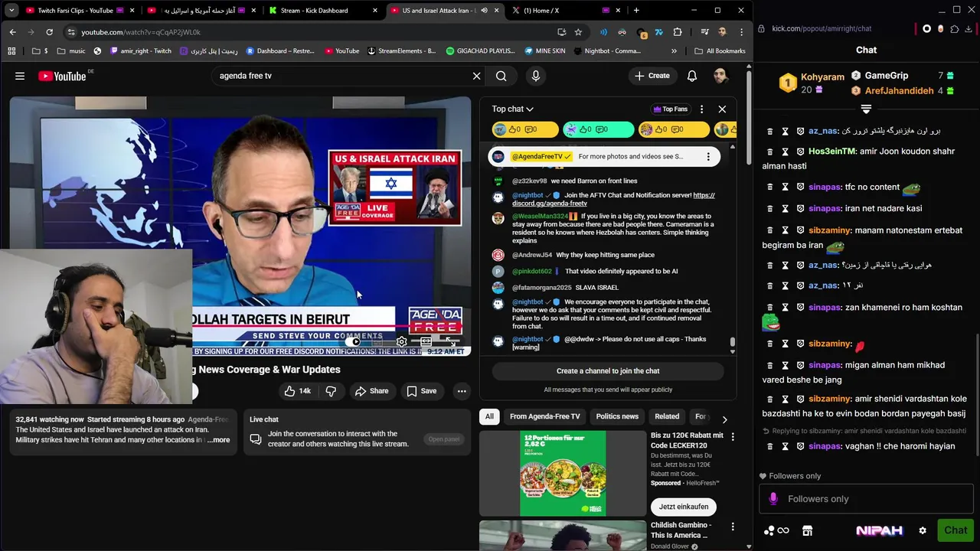980x551 pixels.
Task: Open the YouTube guide hamburger menu
Action: coord(20,76)
